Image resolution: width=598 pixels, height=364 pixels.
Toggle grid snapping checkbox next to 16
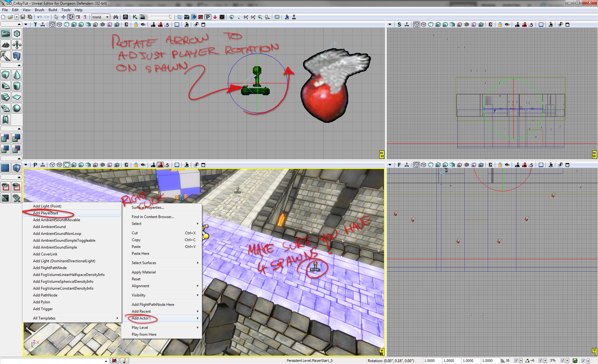point(516,361)
